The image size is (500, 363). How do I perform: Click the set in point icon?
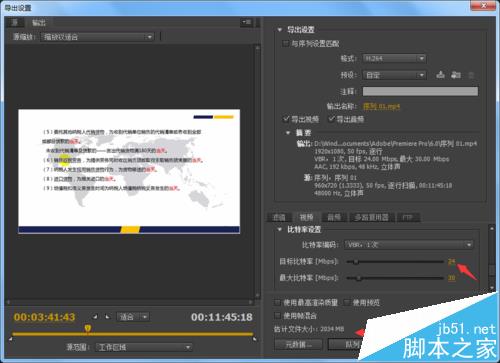95,317
